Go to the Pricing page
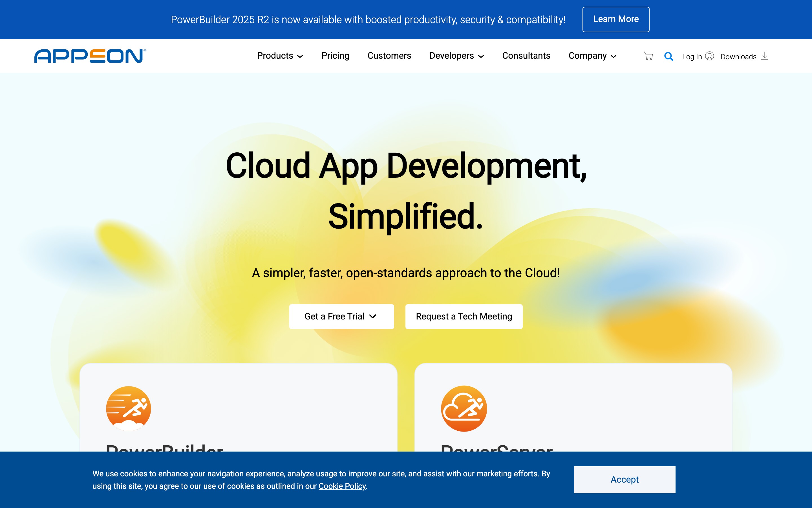The image size is (812, 508). (x=335, y=56)
